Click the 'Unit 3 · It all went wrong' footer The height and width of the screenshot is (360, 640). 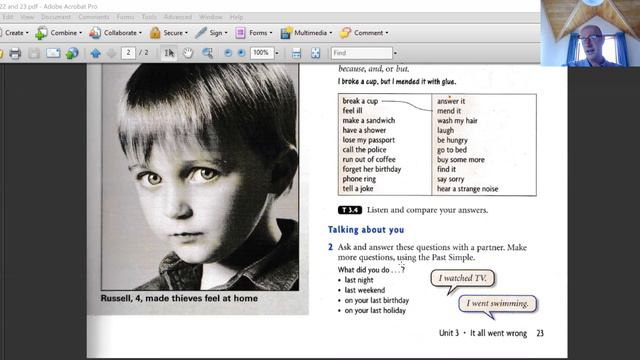(x=483, y=333)
